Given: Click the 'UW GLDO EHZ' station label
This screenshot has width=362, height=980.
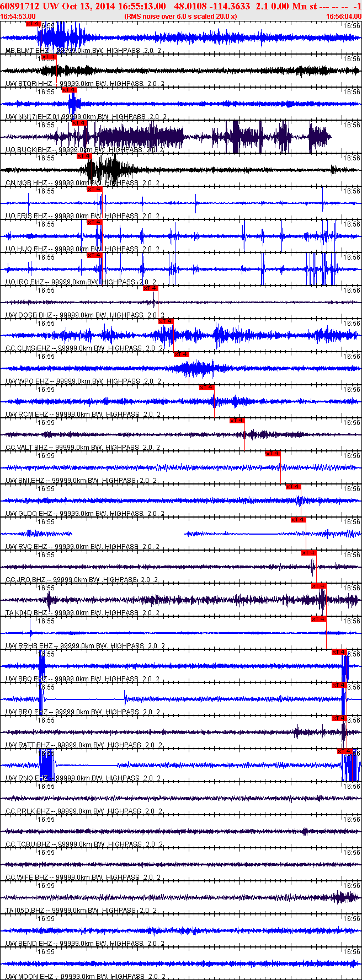Looking at the screenshot, I should [x=28, y=514].
